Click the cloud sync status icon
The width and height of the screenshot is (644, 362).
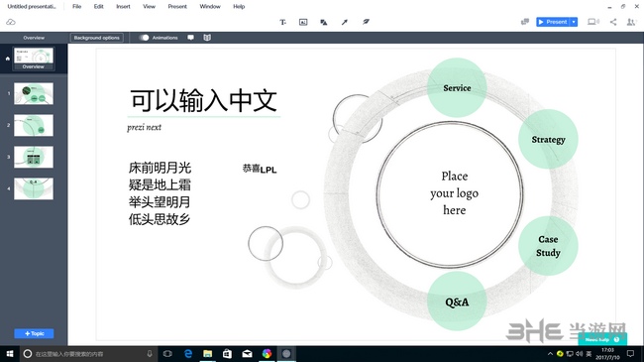coord(11,22)
